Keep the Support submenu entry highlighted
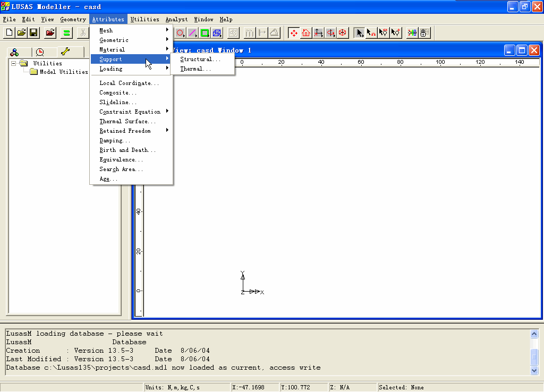The width and height of the screenshot is (544, 392). click(131, 59)
